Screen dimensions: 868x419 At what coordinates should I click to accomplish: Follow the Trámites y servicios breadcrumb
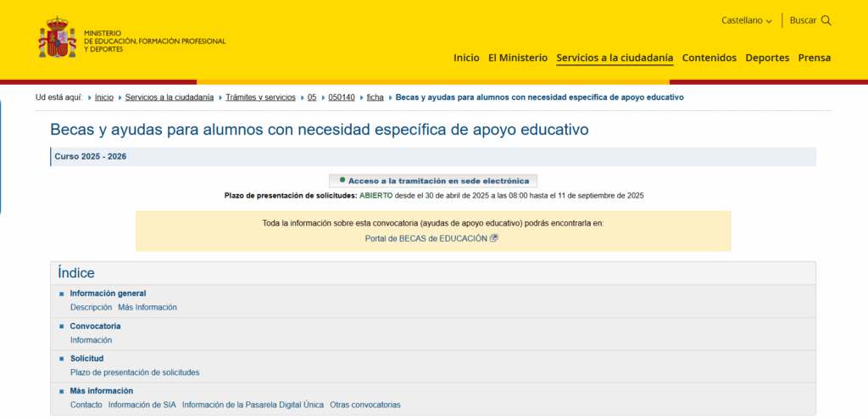click(x=260, y=97)
